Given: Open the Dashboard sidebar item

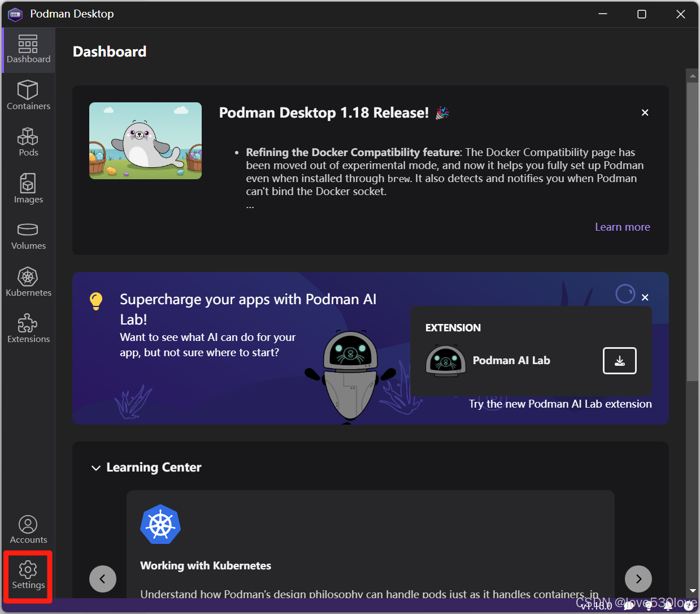Looking at the screenshot, I should 28,50.
